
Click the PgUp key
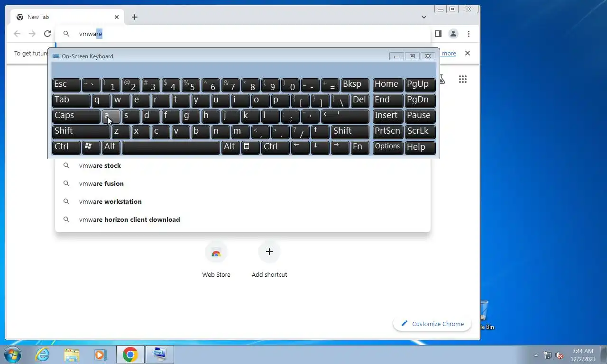(420, 85)
